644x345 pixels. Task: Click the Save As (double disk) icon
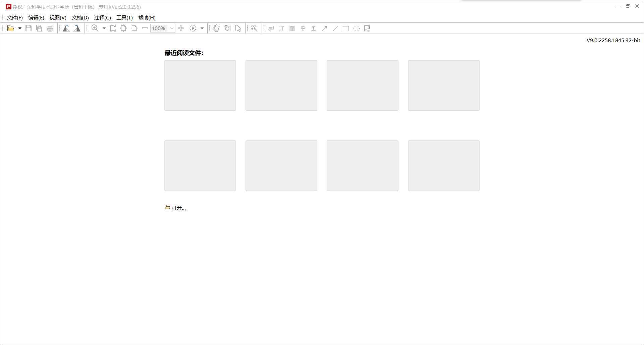[39, 28]
